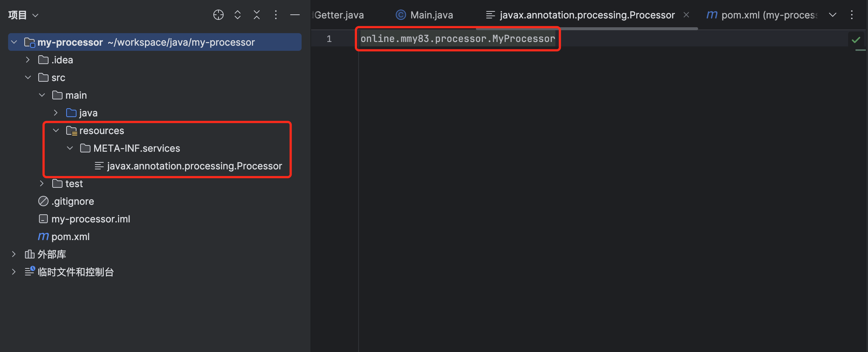Click the green inspection checkmark icon
Viewport: 868px width, 352px height.
coord(856,39)
